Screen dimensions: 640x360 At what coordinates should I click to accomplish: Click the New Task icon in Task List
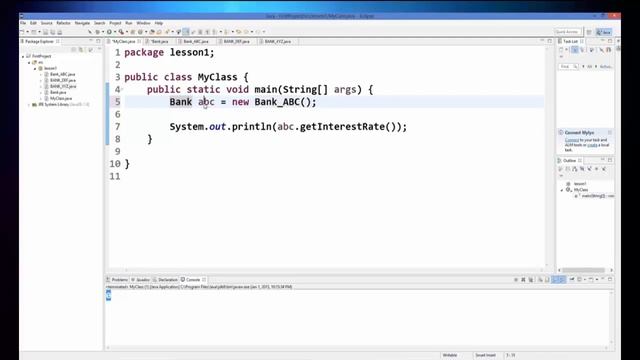coord(561,50)
